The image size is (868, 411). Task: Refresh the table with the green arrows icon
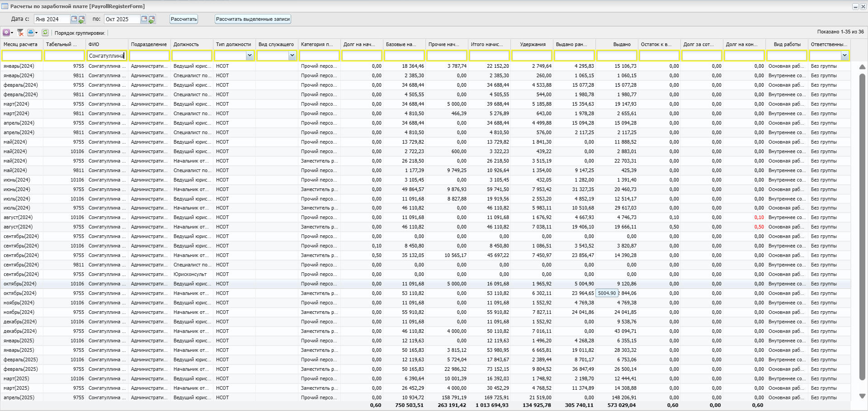click(45, 33)
